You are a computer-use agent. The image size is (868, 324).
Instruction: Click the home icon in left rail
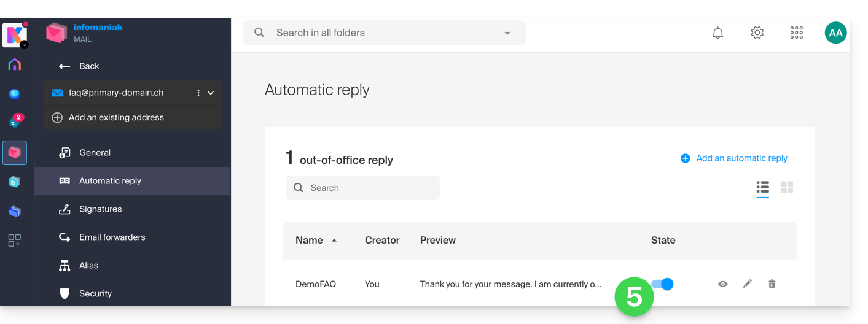coord(15,64)
